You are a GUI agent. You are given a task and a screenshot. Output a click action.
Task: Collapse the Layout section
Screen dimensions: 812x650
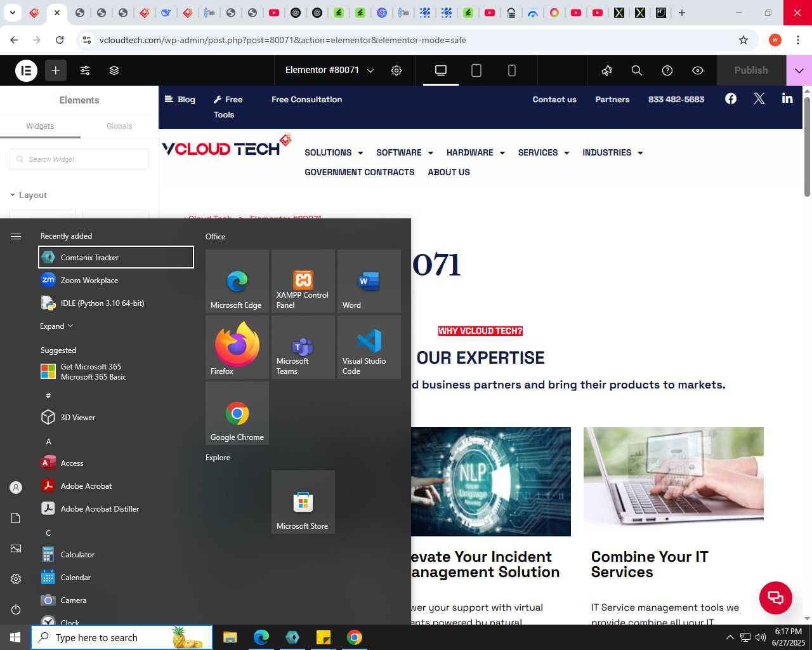[29, 196]
